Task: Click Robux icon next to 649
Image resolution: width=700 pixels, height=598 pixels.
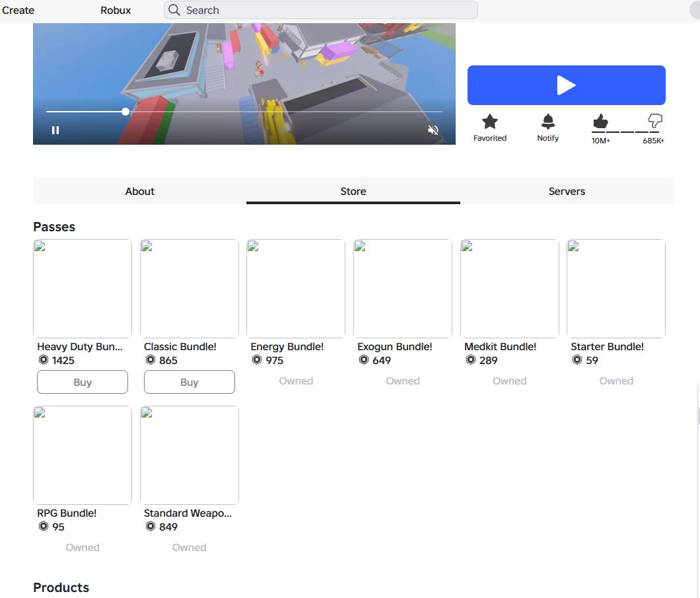Action: click(364, 359)
